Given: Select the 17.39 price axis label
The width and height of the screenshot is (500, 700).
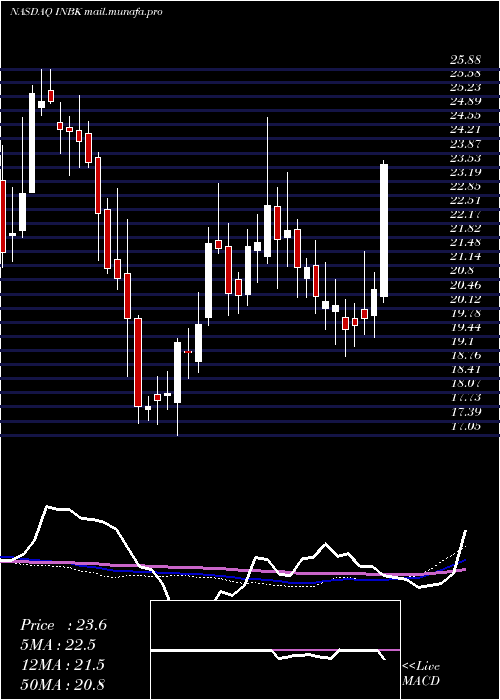Looking at the screenshot, I should [465, 412].
